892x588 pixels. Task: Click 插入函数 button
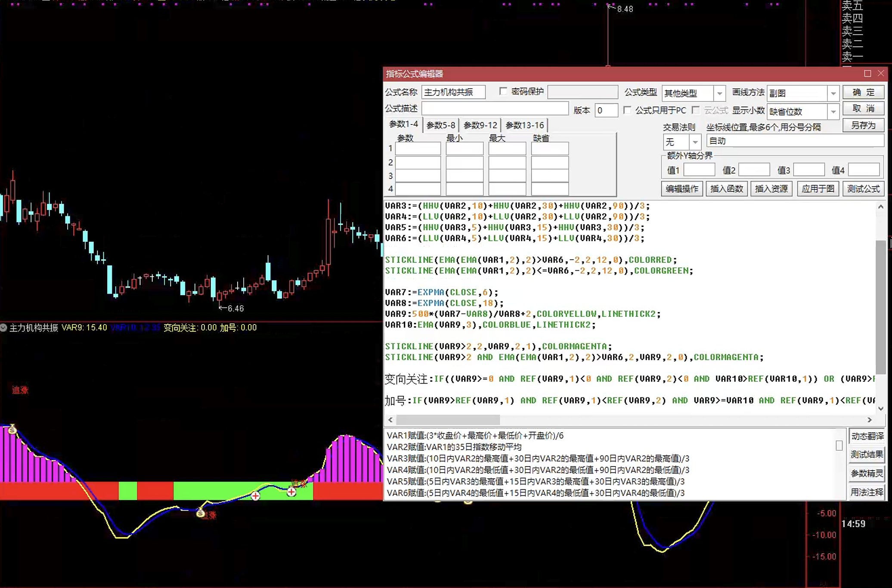click(x=727, y=189)
